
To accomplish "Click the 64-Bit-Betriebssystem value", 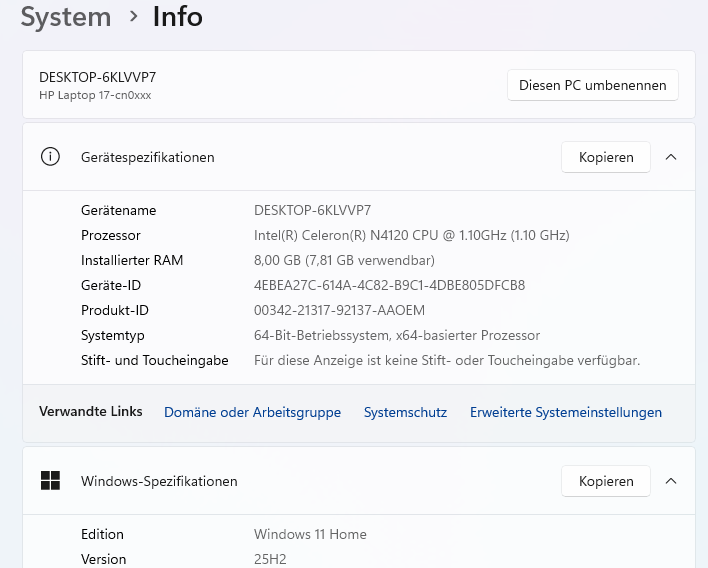I will point(397,335).
